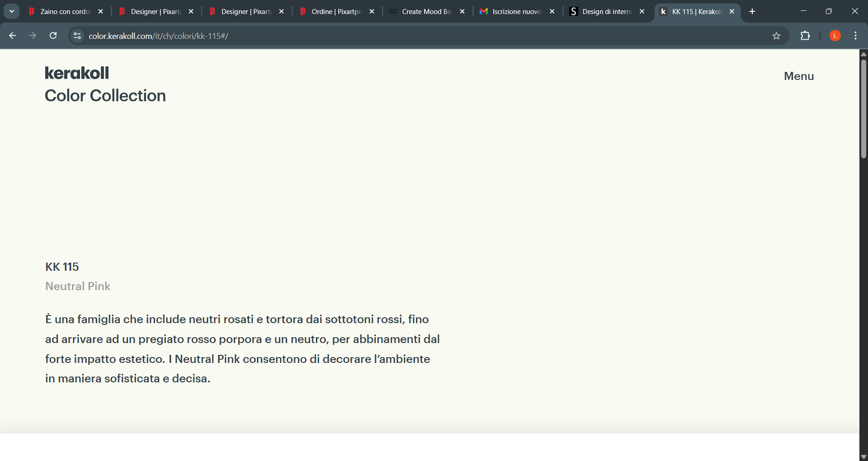This screenshot has height=461, width=868.
Task: View site information icon in address bar
Action: pos(77,36)
